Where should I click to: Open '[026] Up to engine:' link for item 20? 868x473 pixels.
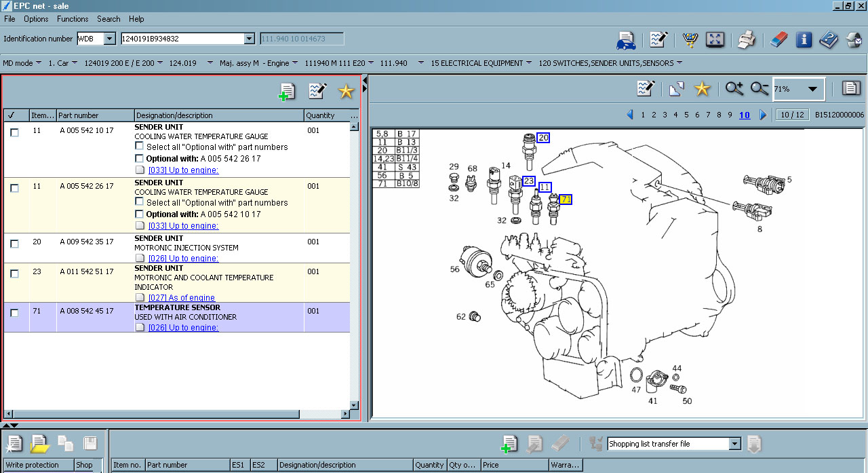183,259
